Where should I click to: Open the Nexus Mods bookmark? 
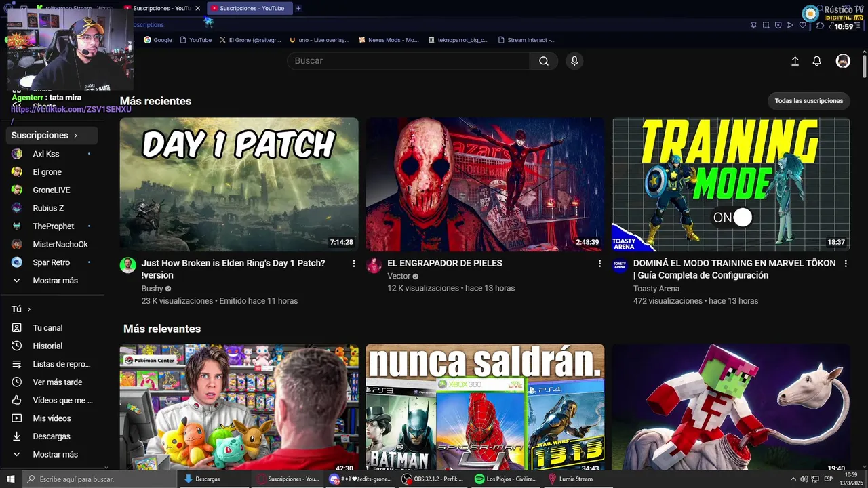tap(389, 40)
